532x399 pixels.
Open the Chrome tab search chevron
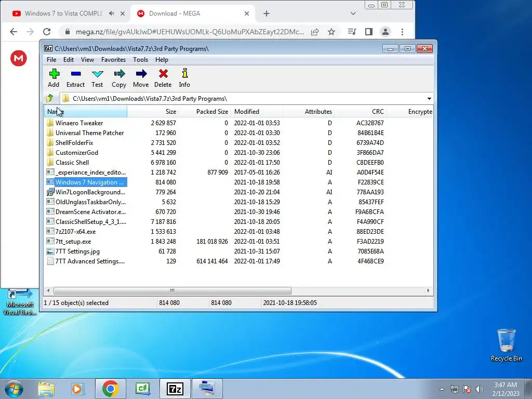(353, 14)
